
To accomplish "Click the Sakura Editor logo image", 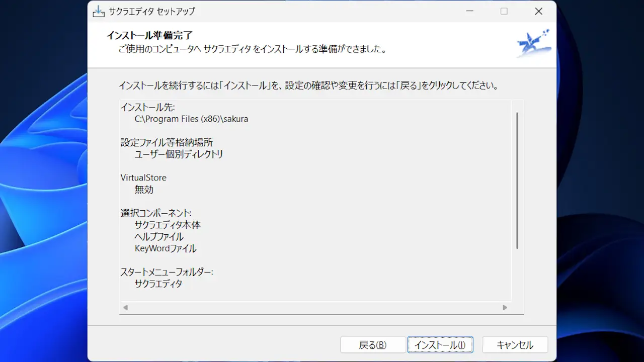I will [533, 44].
